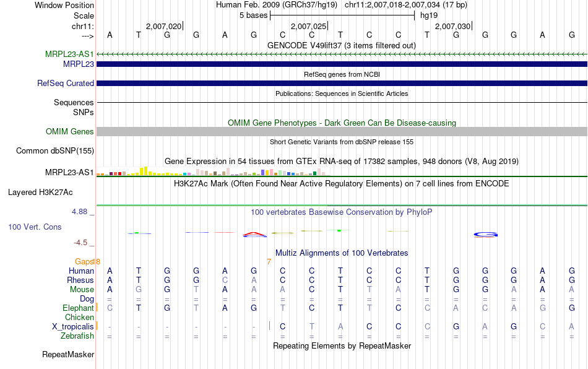Open the RefSeq Curated track label

click(x=66, y=83)
